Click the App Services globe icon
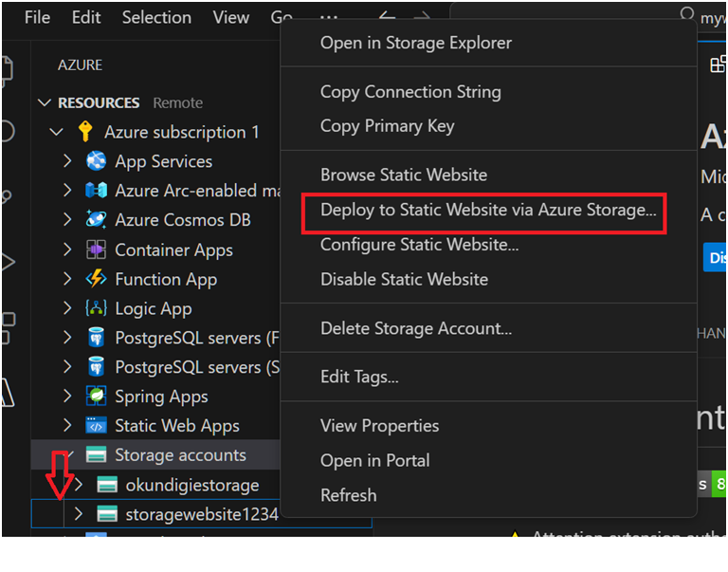The width and height of the screenshot is (728, 572). click(x=96, y=161)
